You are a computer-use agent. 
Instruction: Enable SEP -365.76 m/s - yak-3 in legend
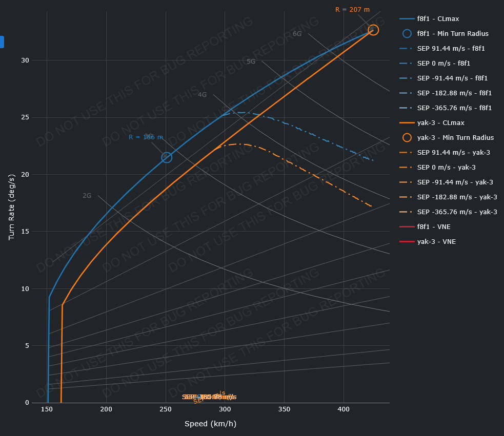(x=457, y=212)
